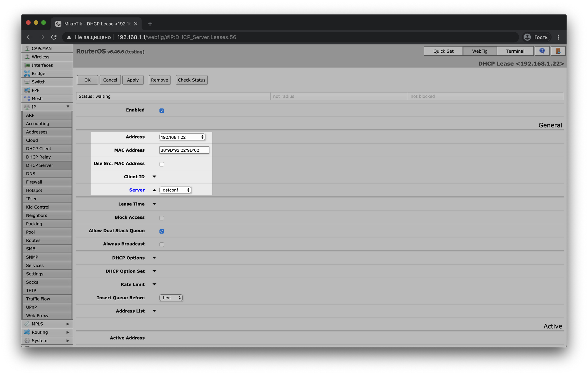Open the Routing menu icon

tap(27, 332)
